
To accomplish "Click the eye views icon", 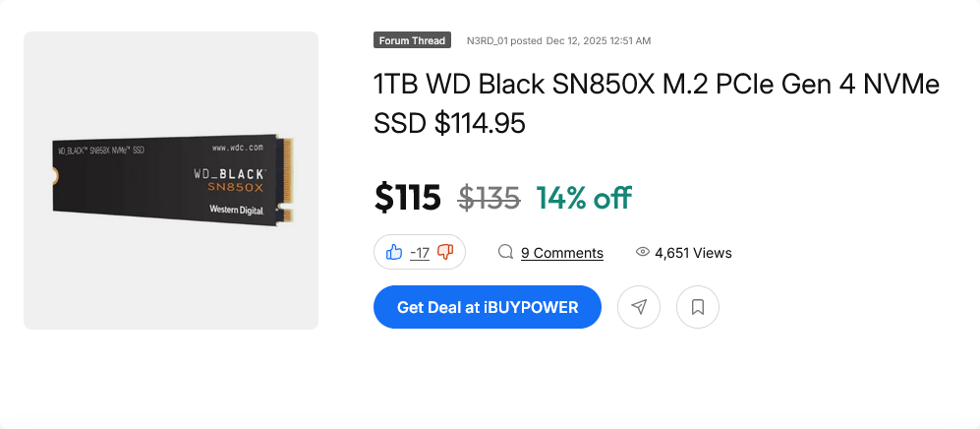I will pos(643,252).
